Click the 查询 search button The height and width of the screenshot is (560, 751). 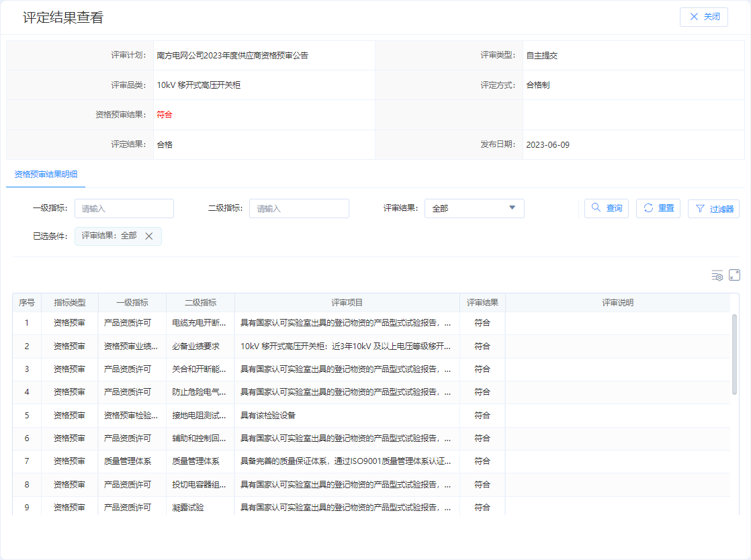[x=607, y=208]
